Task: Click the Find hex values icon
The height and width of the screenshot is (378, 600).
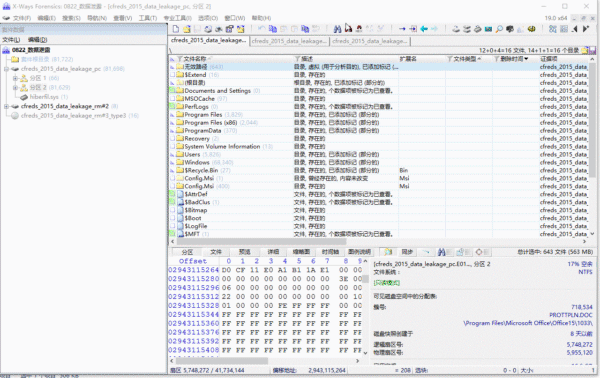Action: click(359, 29)
